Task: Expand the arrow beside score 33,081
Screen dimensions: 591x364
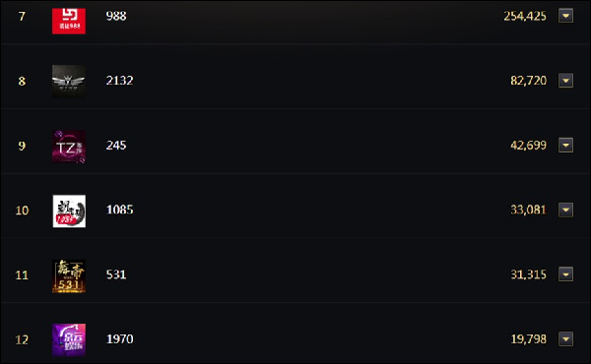Action: pos(565,210)
